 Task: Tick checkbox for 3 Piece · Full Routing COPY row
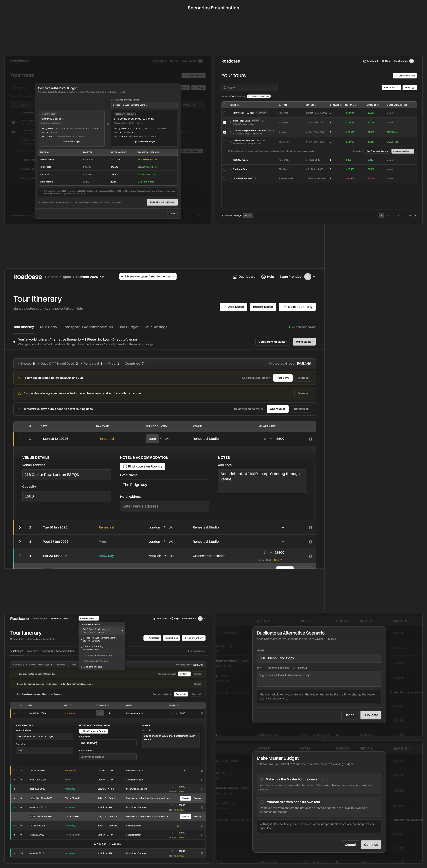point(225,142)
